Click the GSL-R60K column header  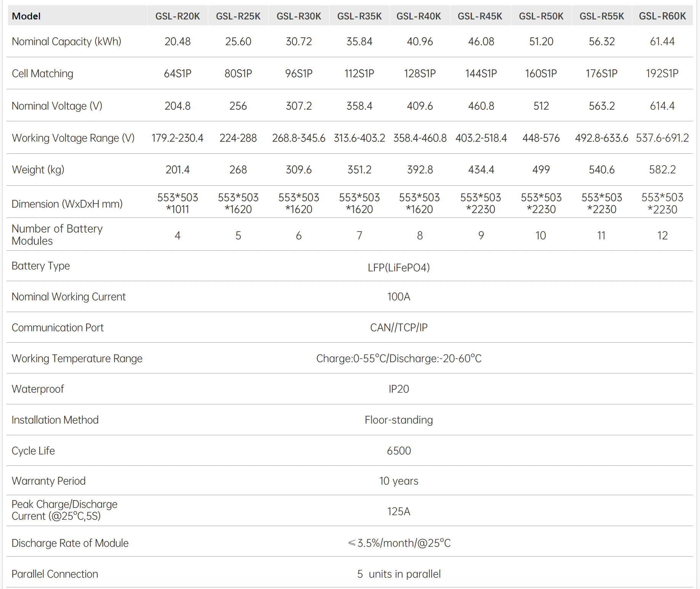tap(662, 16)
